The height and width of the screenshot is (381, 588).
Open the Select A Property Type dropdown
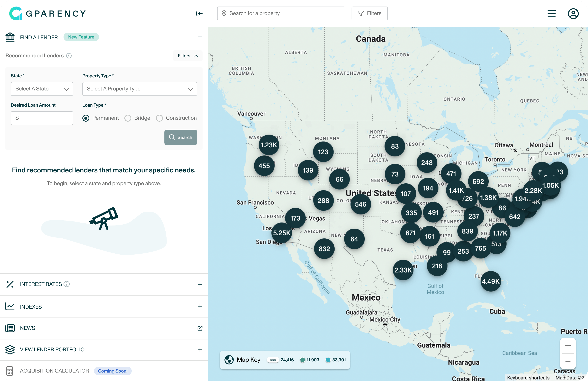[x=140, y=89]
